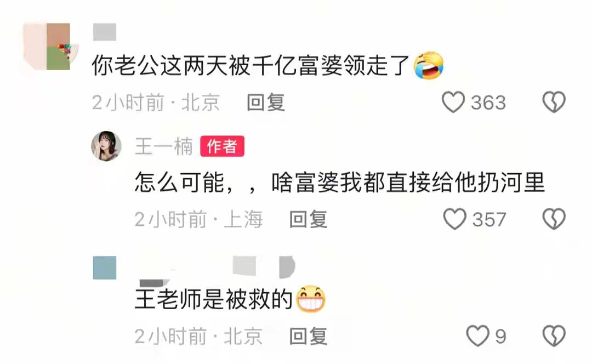Open the blue square avatar profile
The height and width of the screenshot is (364, 592).
(x=105, y=268)
